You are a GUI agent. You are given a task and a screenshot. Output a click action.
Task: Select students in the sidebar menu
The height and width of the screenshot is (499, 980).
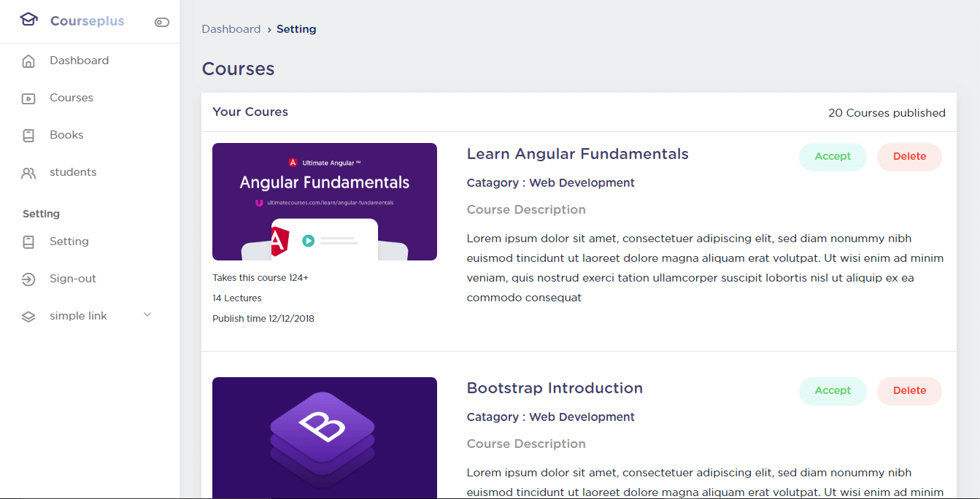point(73,172)
